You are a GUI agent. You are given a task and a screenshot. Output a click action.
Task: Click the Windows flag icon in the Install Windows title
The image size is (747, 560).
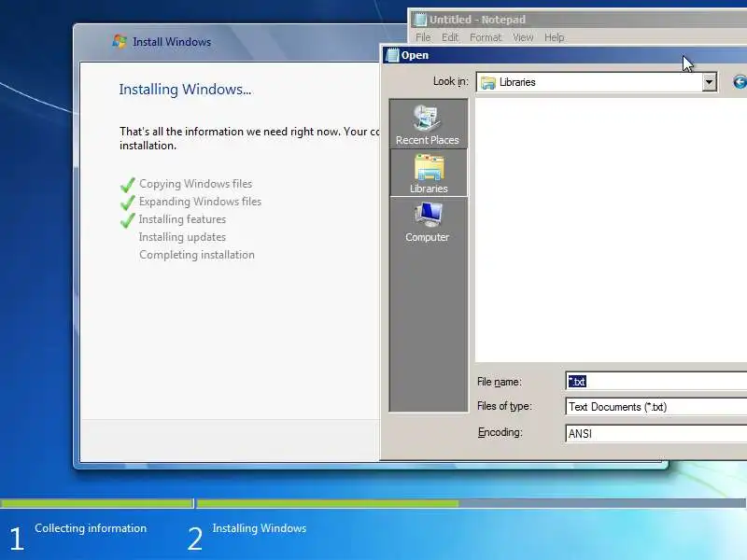tap(120, 41)
